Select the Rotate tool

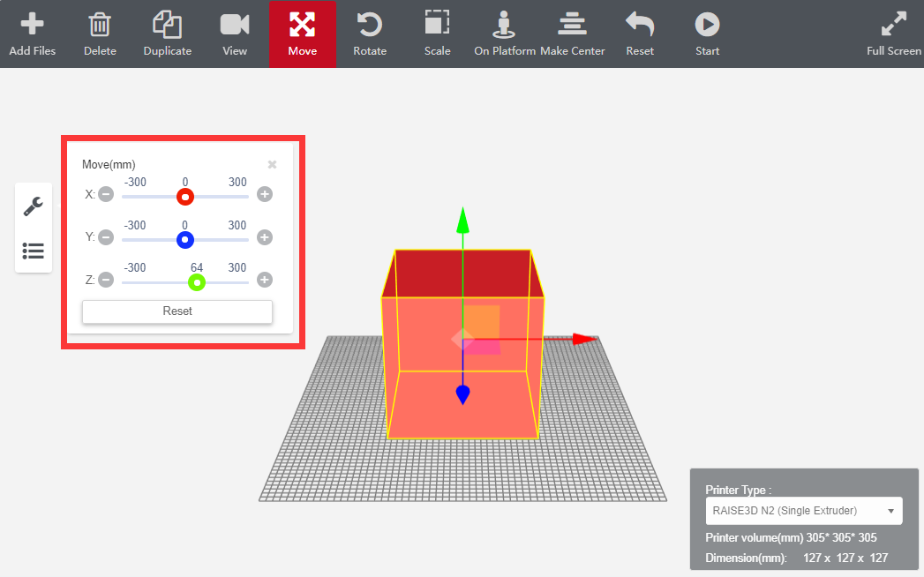coord(369,24)
